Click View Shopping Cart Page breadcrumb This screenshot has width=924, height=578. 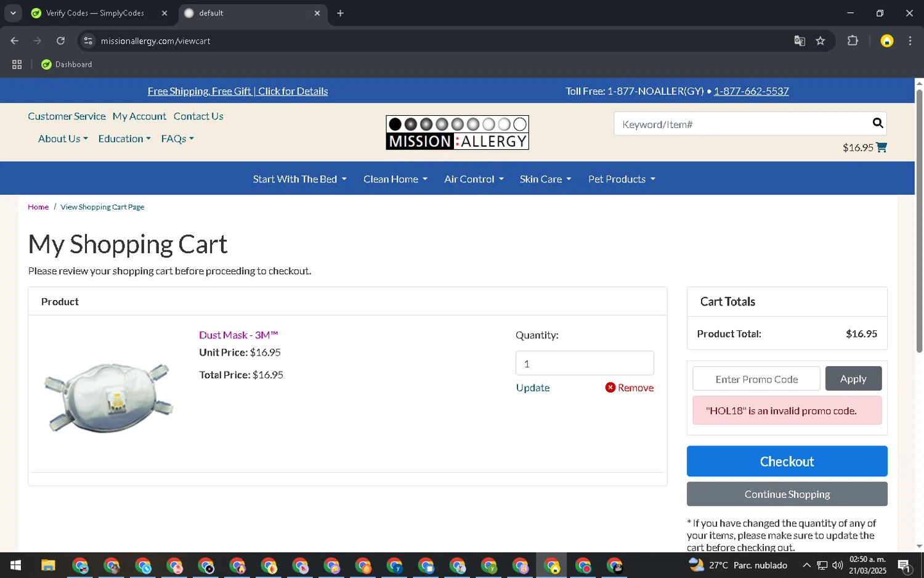pyautogui.click(x=102, y=207)
